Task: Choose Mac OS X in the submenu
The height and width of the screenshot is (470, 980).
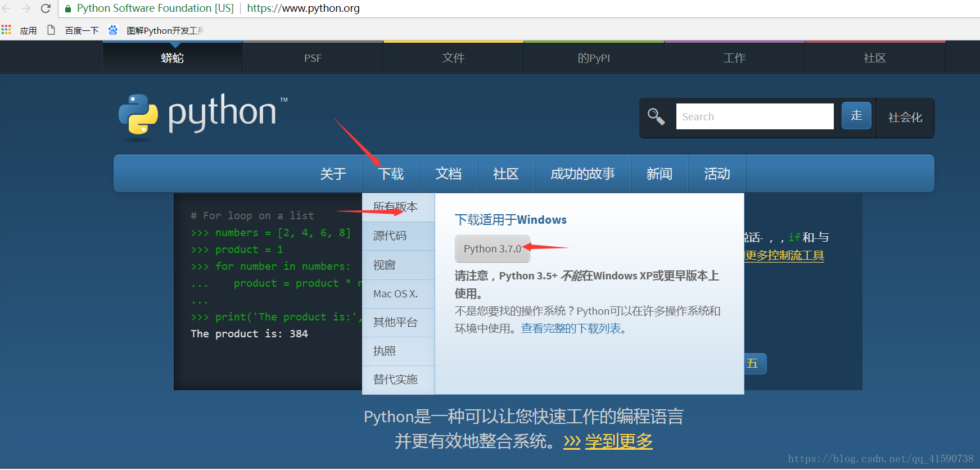Action: pyautogui.click(x=399, y=294)
